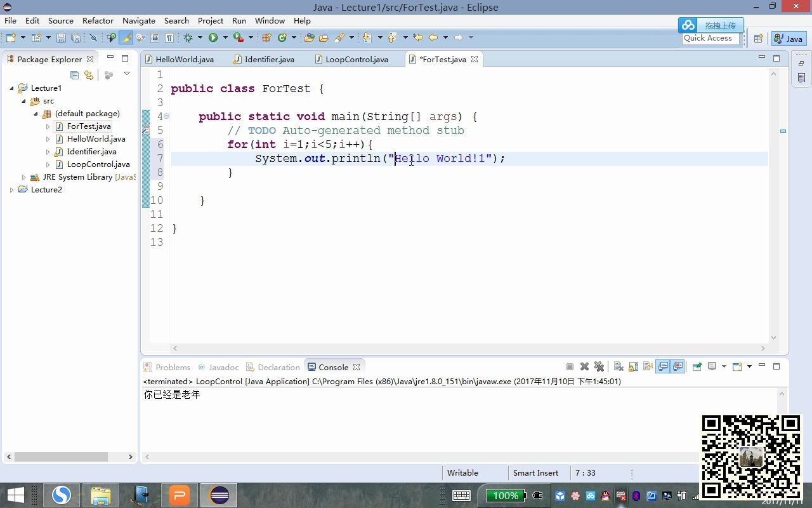
Task: Start a Debug session with the bug icon
Action: pyautogui.click(x=187, y=37)
